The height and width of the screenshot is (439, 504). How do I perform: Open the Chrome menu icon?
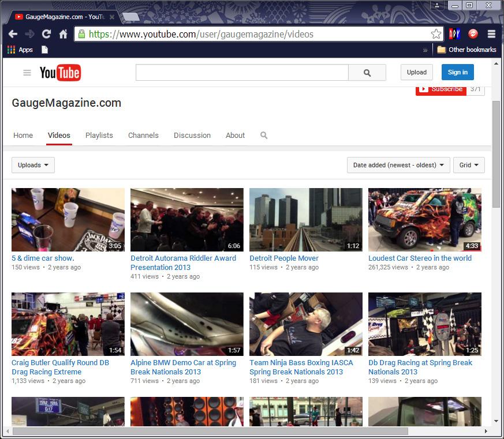coord(491,34)
